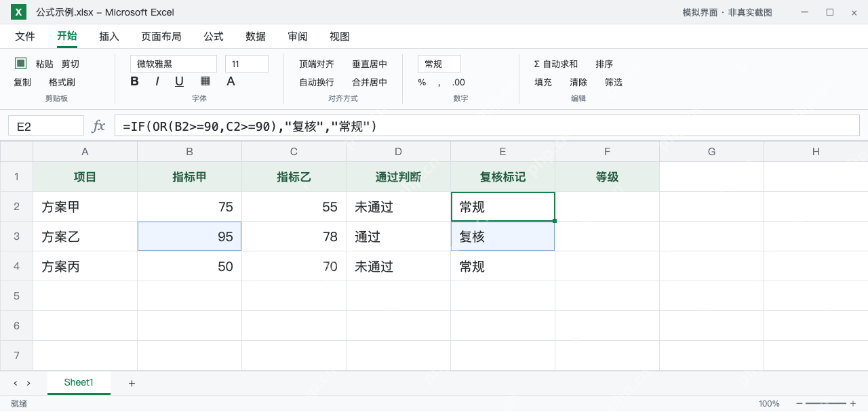
Task: Click into the formula bar
Action: click(x=487, y=126)
